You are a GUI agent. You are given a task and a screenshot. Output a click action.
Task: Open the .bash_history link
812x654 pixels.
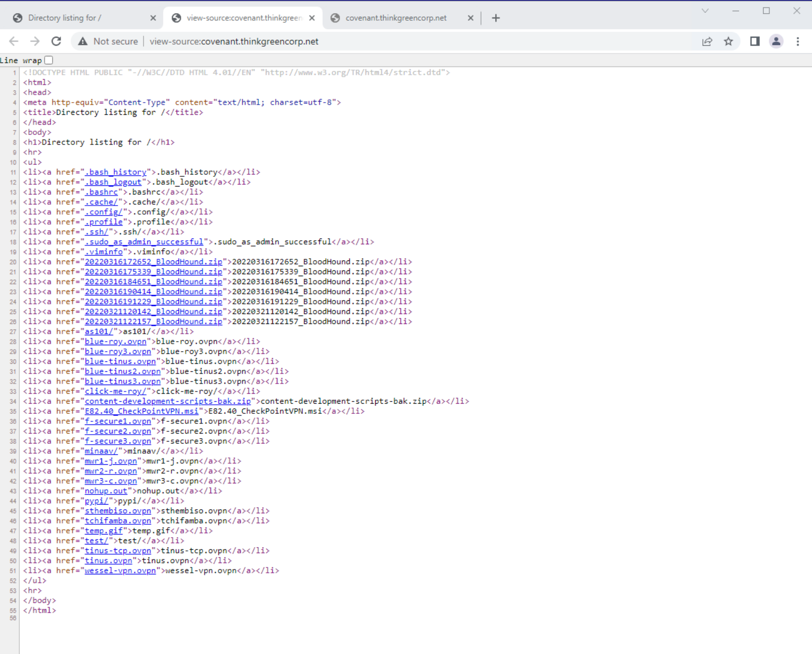tap(115, 172)
